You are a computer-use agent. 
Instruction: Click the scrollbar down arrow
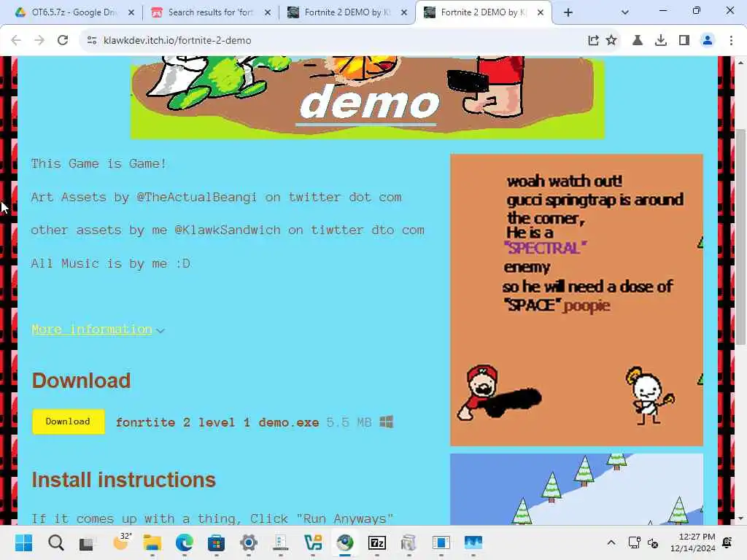tap(740, 518)
